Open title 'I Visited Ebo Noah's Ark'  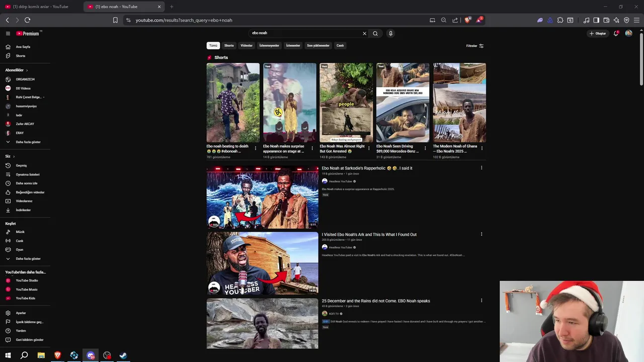pos(369,235)
